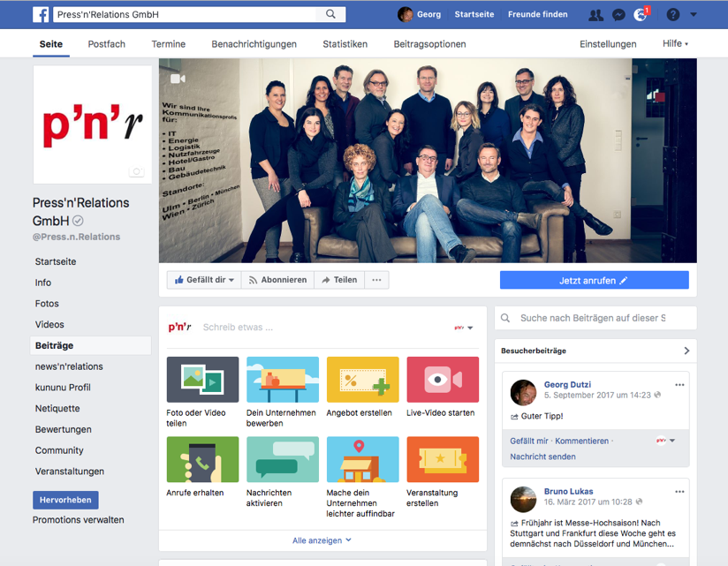Click the Facebook logo in the corner
728x566 pixels.
coord(42,14)
